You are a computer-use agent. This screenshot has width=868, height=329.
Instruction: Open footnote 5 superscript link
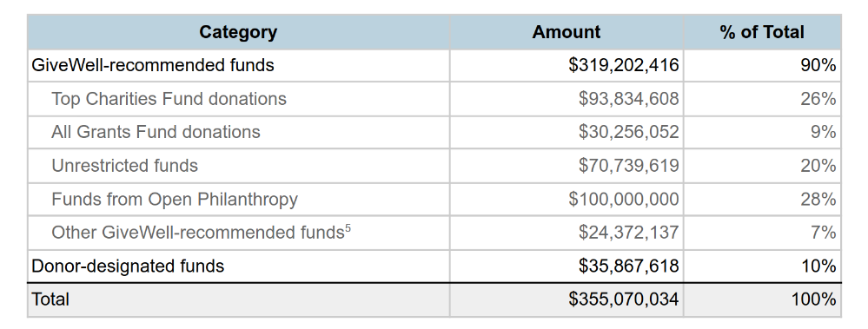pyautogui.click(x=348, y=227)
